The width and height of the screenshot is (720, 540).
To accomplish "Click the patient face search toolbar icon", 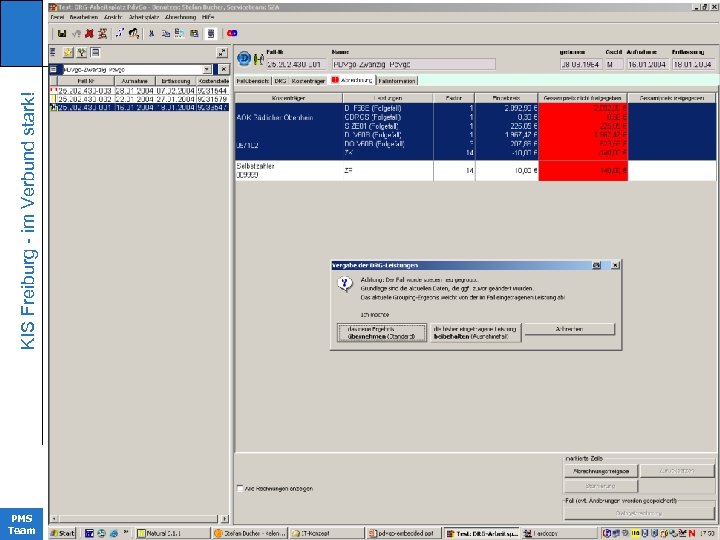I will [x=134, y=33].
